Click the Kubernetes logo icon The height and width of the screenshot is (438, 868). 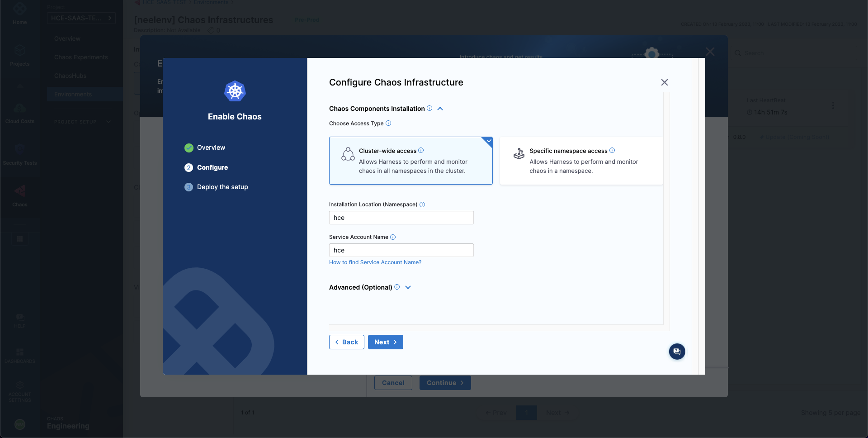[235, 91]
